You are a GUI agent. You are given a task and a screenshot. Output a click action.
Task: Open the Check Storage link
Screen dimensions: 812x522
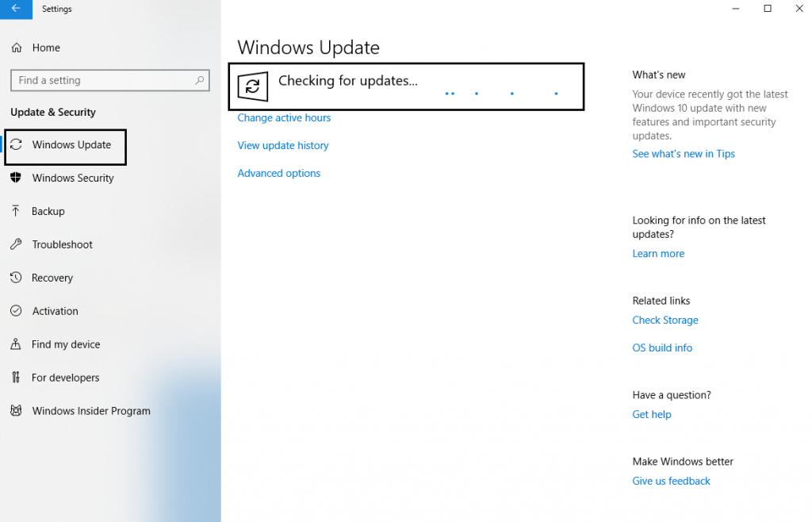tap(665, 320)
